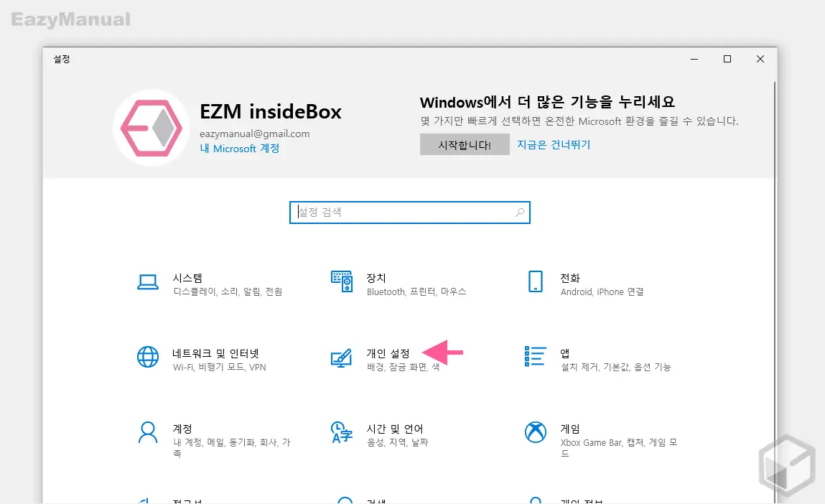Select the 전화 category title
The width and height of the screenshot is (825, 504).
[x=570, y=278]
